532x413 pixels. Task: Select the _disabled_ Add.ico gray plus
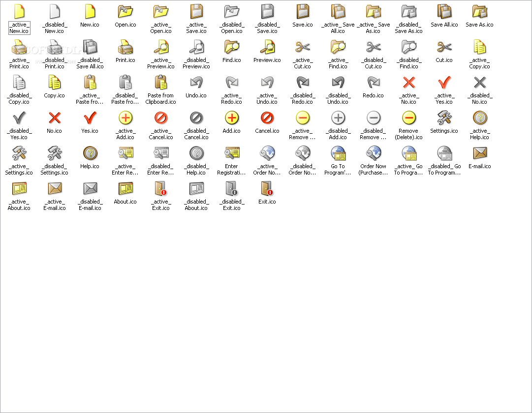(x=338, y=118)
